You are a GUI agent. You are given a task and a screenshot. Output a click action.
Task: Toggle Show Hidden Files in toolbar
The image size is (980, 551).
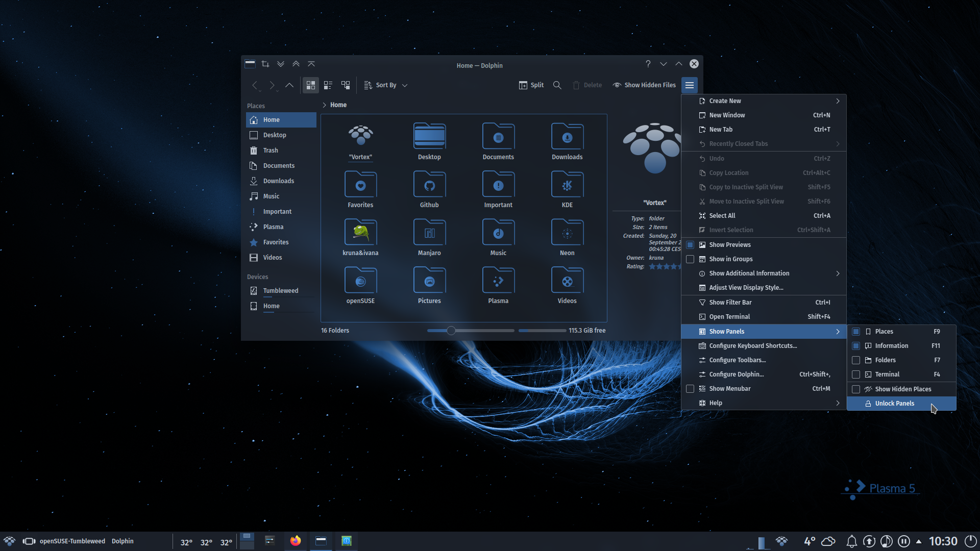(x=644, y=85)
